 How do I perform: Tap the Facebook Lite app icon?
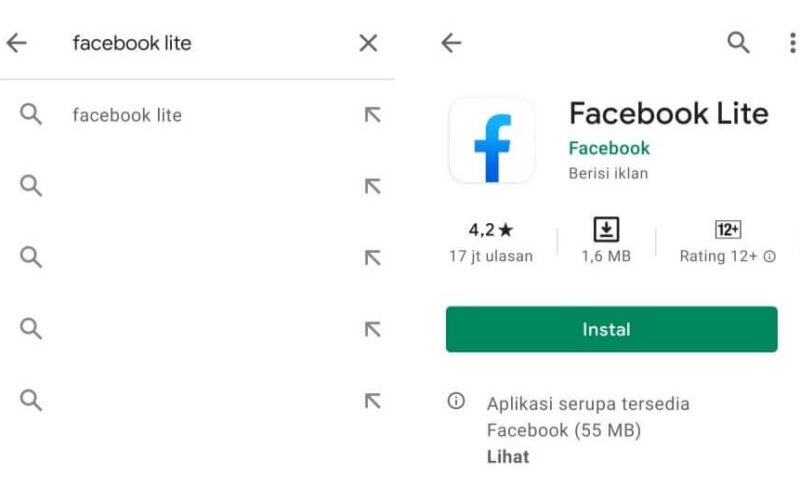click(492, 141)
